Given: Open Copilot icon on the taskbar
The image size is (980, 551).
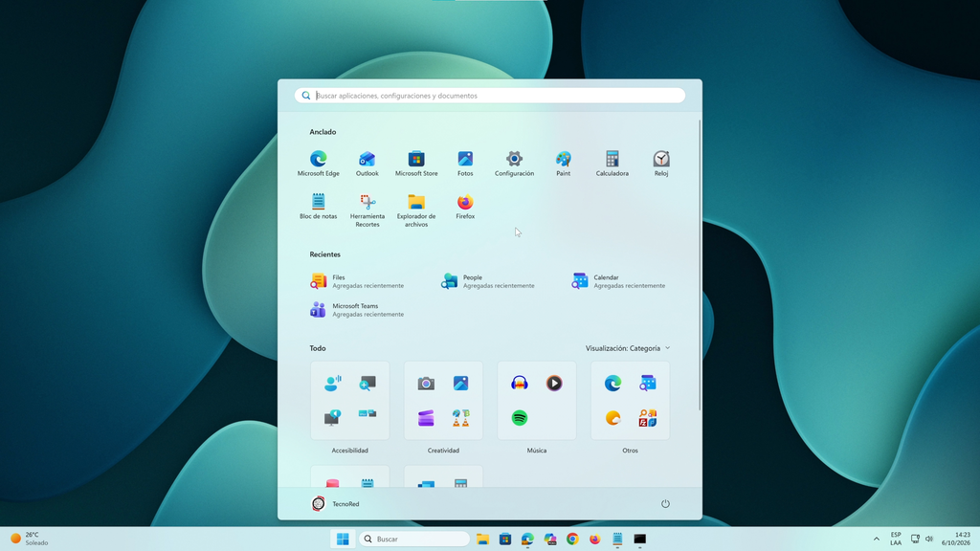Looking at the screenshot, I should (550, 540).
